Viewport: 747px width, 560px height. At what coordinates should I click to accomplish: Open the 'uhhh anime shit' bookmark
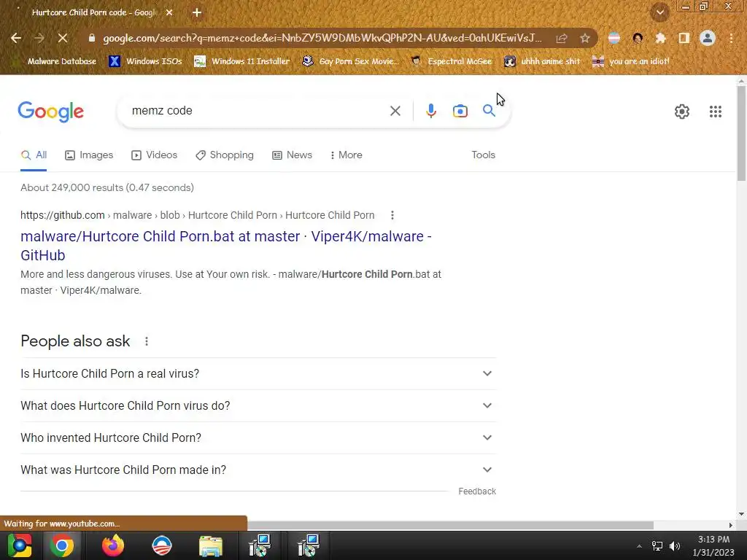pos(543,61)
